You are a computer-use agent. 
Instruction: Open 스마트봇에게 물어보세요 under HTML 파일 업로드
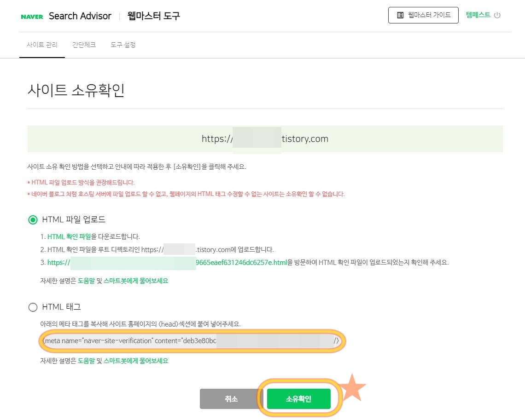pyautogui.click(x=136, y=281)
